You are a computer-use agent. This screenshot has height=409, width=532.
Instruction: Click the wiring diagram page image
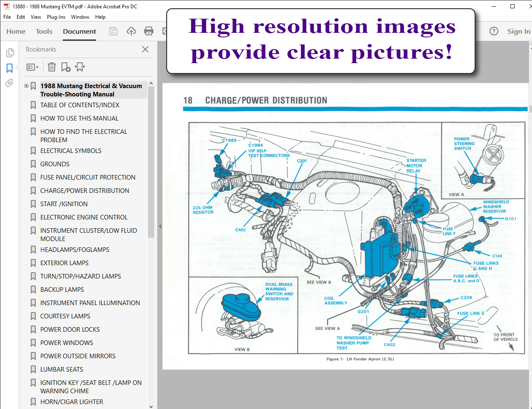(345, 227)
